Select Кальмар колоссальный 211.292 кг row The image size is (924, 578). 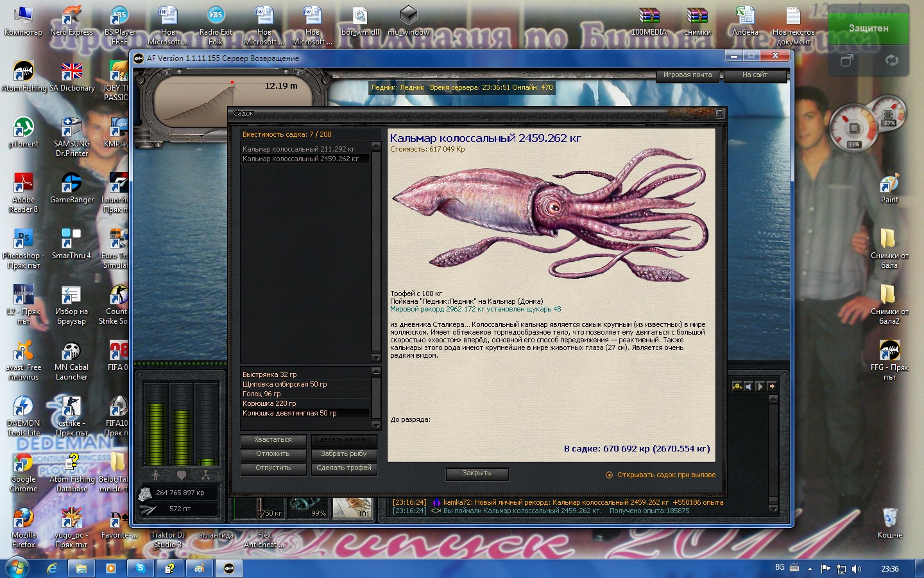[x=305, y=149]
